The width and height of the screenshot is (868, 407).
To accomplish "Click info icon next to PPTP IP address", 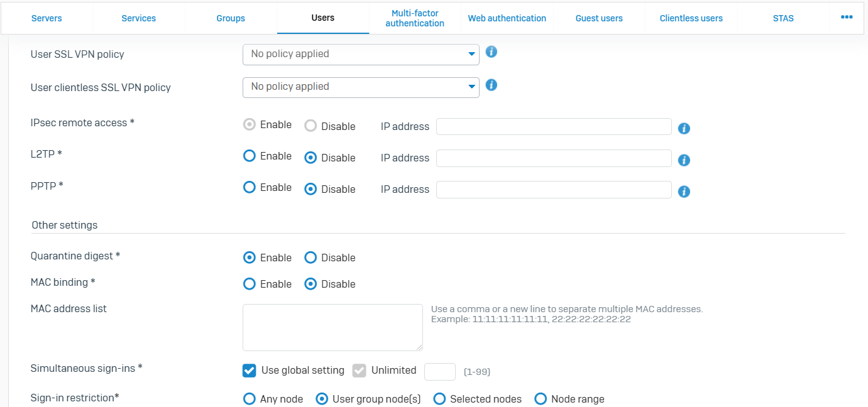I will tap(684, 192).
